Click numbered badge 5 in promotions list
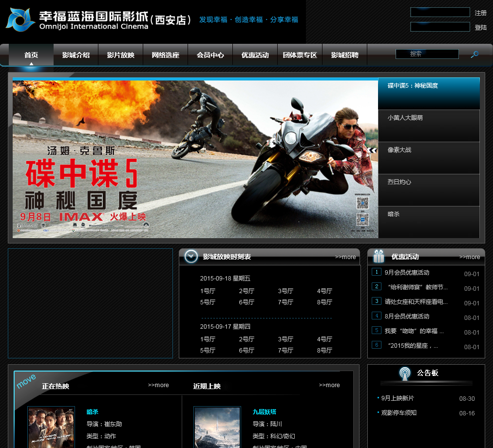Screen dimensions: 493x448 (x=377, y=330)
